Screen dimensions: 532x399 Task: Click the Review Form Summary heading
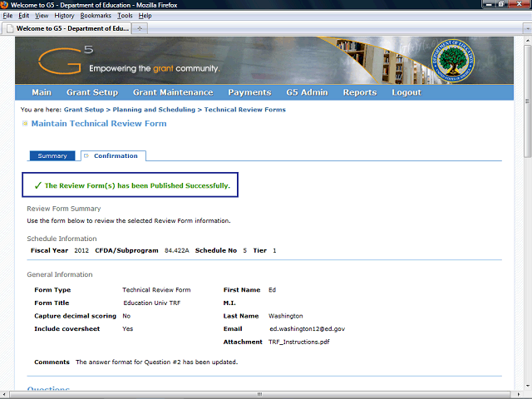click(x=64, y=209)
